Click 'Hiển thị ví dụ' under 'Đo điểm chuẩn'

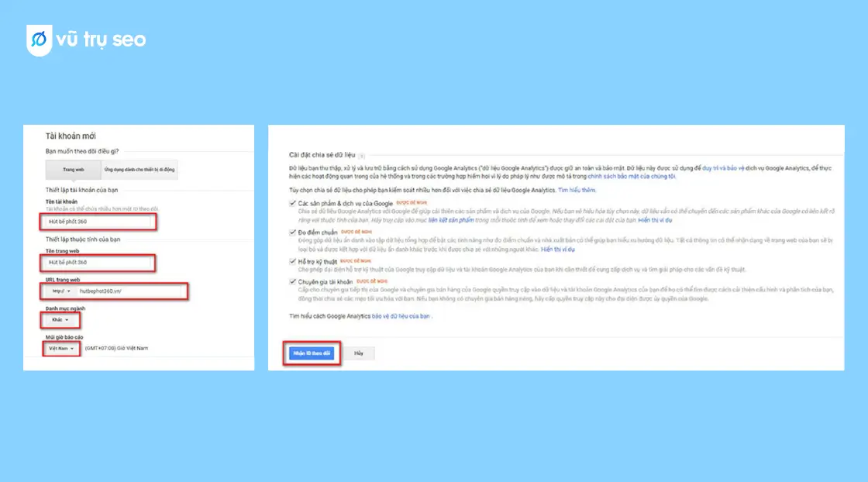point(557,250)
